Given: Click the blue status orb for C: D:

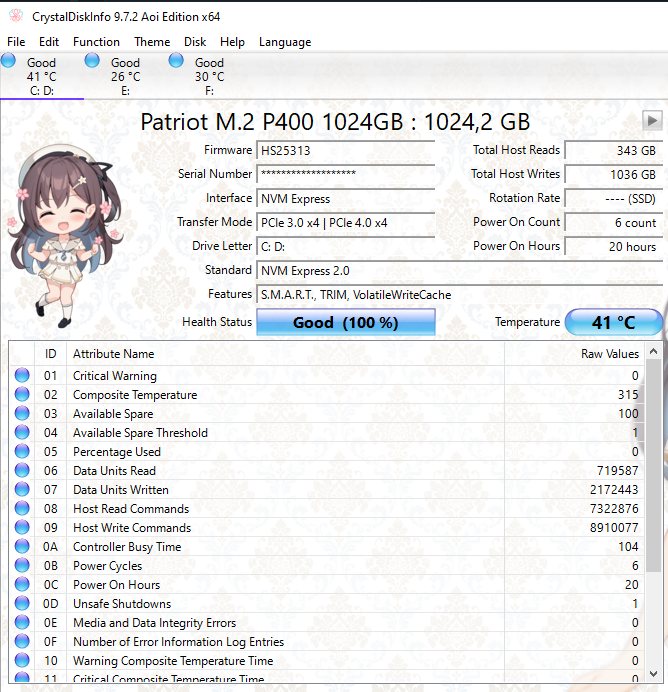Looking at the screenshot, I should click(8, 60).
